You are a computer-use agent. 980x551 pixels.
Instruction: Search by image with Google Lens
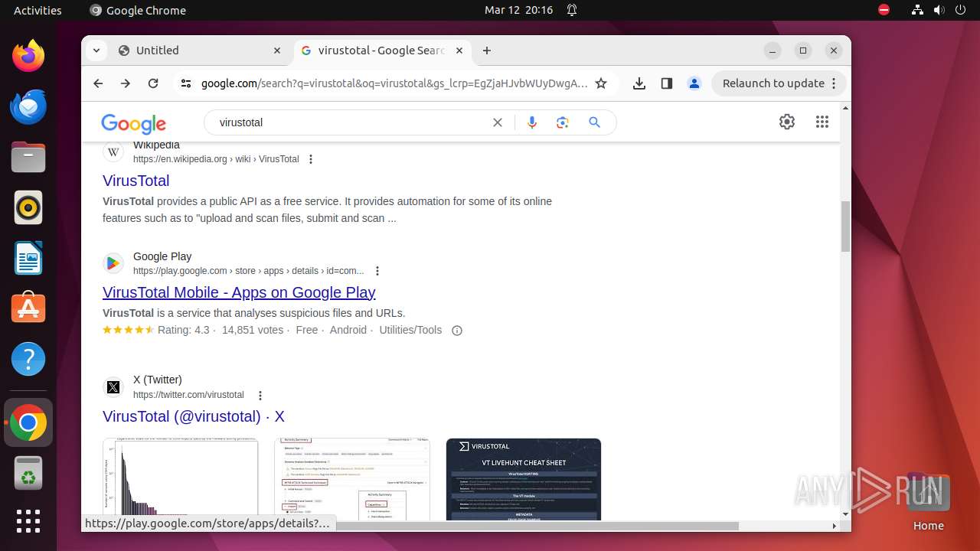coord(563,122)
